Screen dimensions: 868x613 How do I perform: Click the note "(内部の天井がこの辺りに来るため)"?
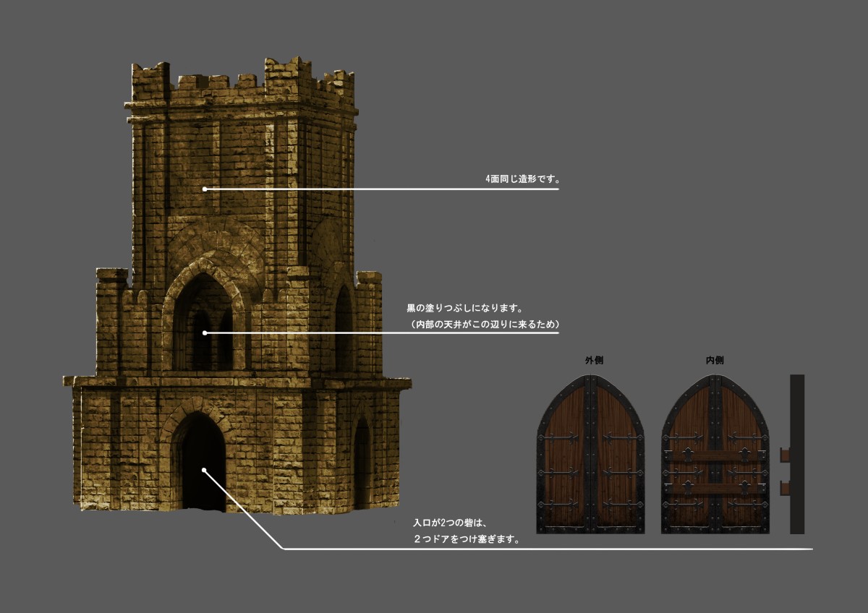click(485, 324)
